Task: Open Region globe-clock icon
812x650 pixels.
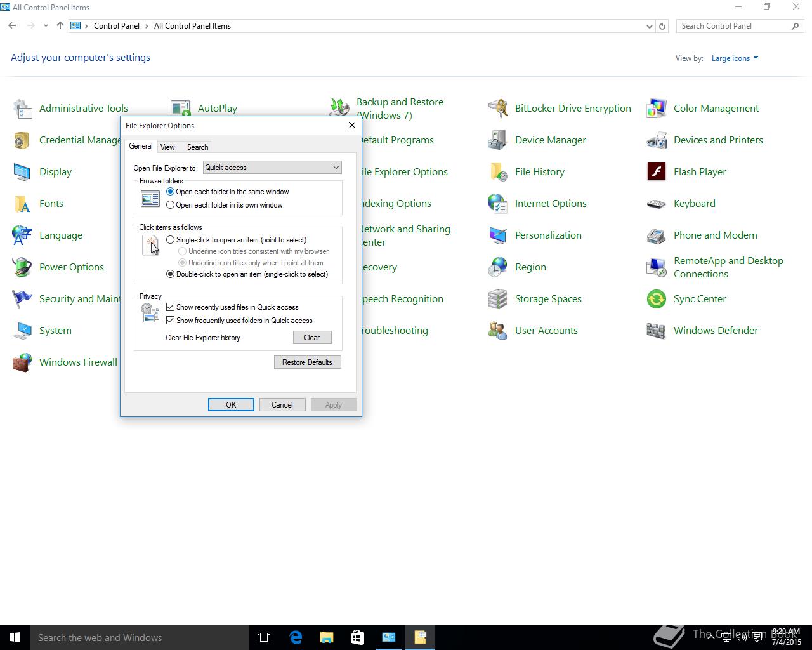Action: pyautogui.click(x=498, y=267)
